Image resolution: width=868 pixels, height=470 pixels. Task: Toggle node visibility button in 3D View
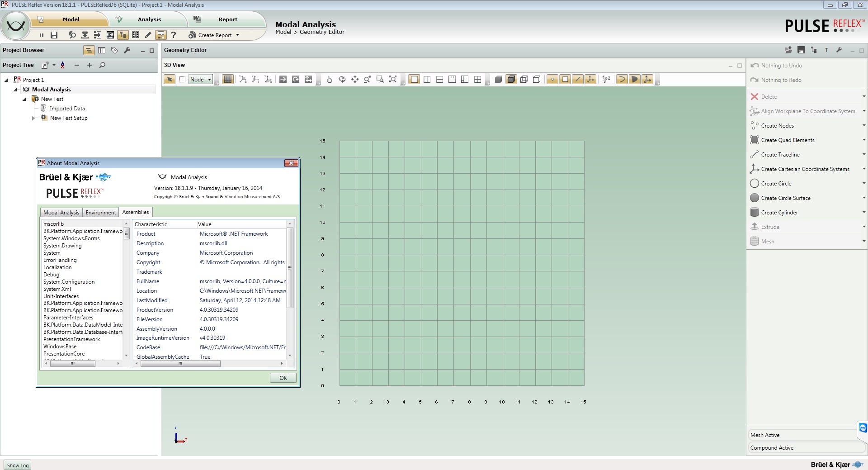[552, 80]
